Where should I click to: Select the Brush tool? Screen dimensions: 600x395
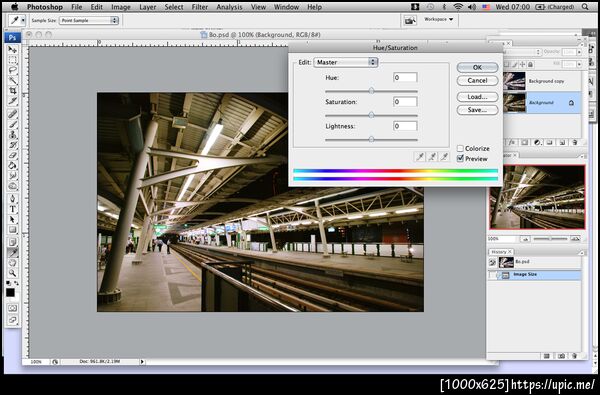[x=13, y=124]
